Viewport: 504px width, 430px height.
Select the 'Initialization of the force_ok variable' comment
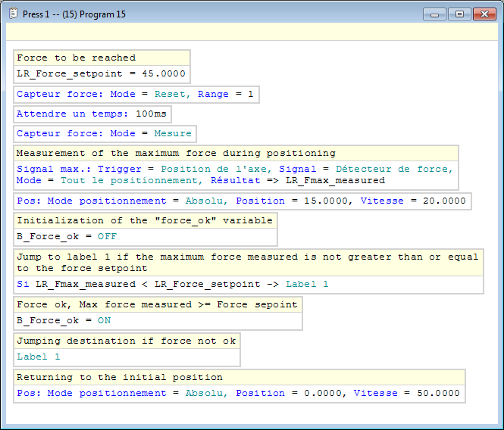[x=146, y=220]
